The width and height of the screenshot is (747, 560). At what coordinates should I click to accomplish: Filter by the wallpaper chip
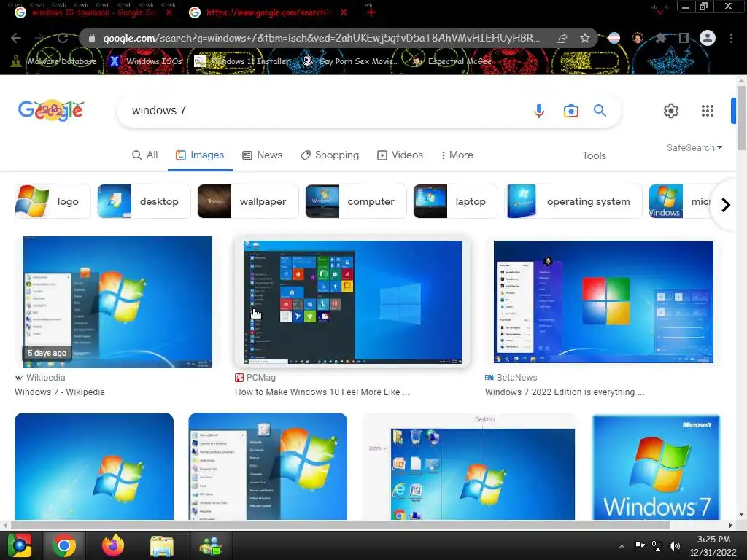point(248,201)
